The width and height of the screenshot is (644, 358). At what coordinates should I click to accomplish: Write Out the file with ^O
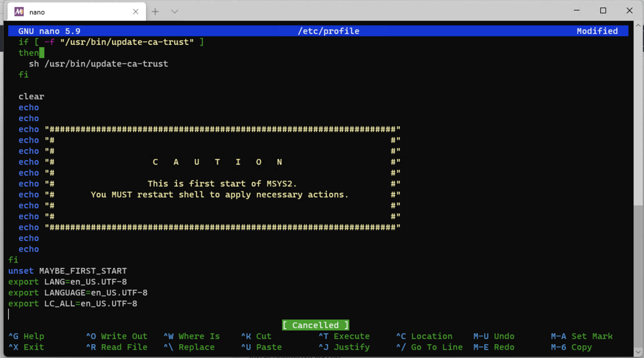coord(116,336)
